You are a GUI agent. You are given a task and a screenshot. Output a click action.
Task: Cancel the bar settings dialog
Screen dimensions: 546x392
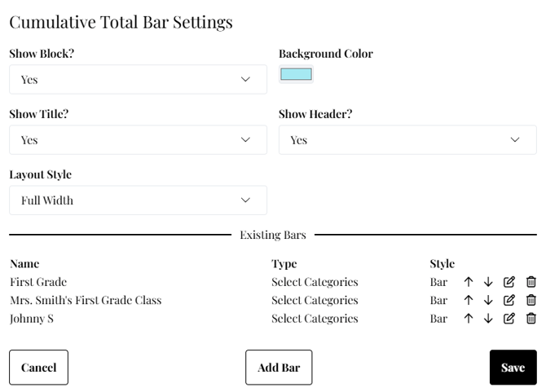(38, 368)
